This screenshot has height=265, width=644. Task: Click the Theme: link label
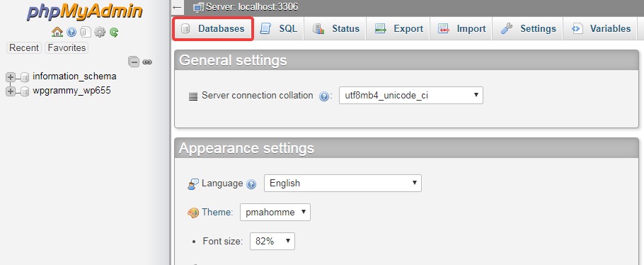(217, 213)
